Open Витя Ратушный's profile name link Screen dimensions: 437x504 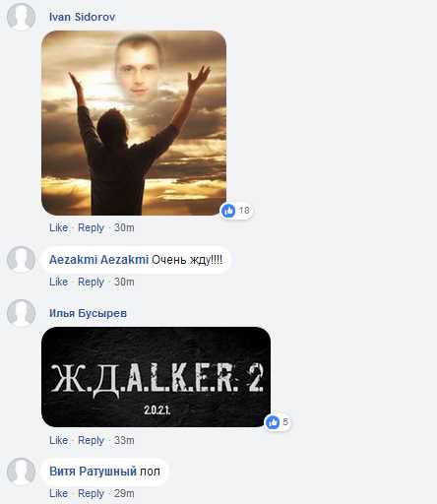(93, 472)
